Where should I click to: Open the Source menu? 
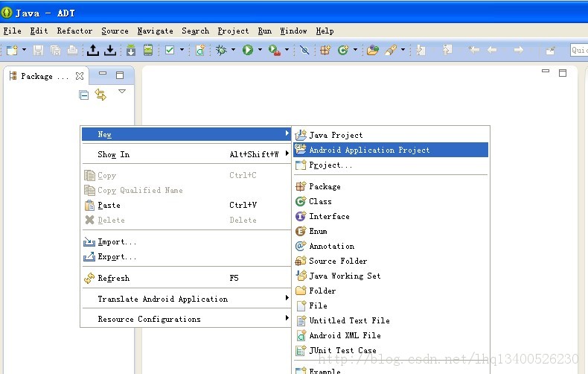pyautogui.click(x=115, y=31)
